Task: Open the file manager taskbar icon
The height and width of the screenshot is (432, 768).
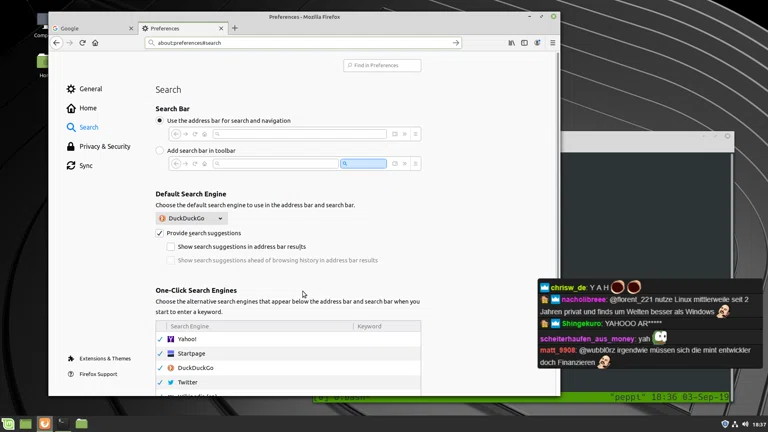Action: 81,424
